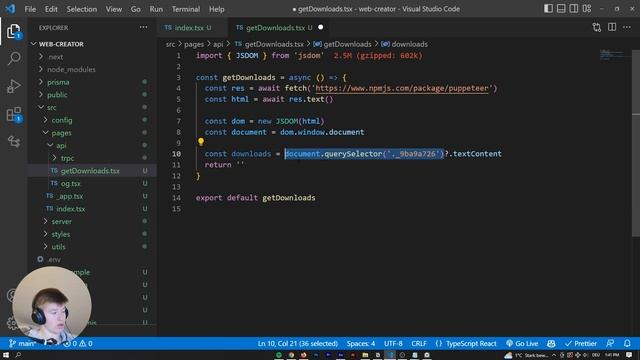The height and width of the screenshot is (360, 640).
Task: Click Go Live in status bar
Action: (x=522, y=344)
